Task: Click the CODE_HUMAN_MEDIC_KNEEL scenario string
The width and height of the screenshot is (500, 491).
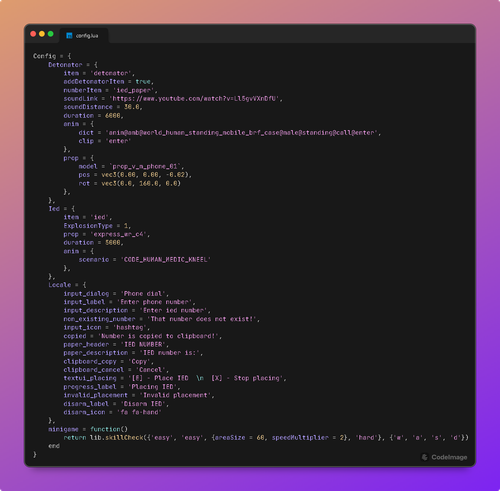Action: (x=166, y=259)
